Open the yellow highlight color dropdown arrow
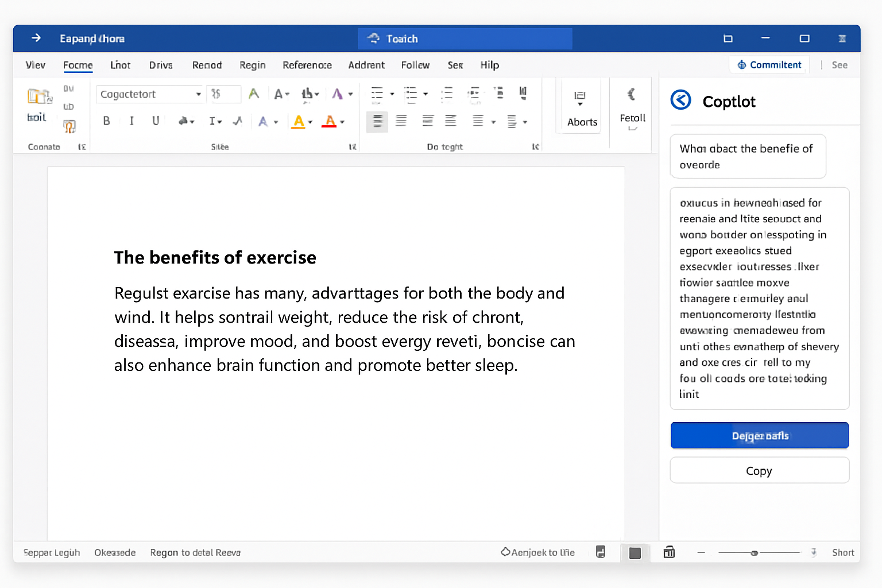 pyautogui.click(x=310, y=122)
